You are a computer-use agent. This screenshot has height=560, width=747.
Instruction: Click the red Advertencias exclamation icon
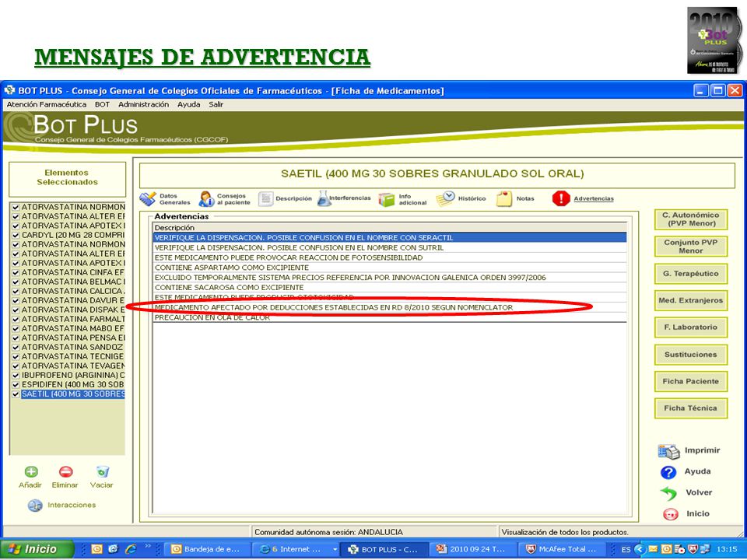tap(561, 198)
